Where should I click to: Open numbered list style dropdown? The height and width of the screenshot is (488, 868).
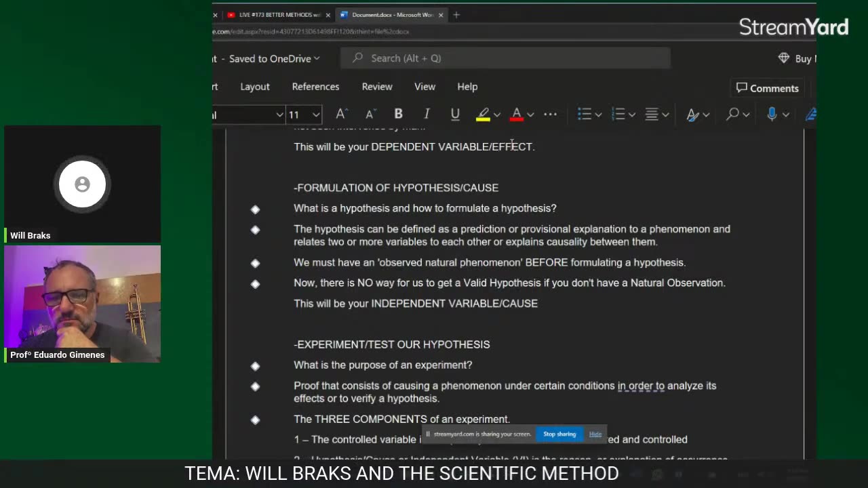tap(632, 115)
